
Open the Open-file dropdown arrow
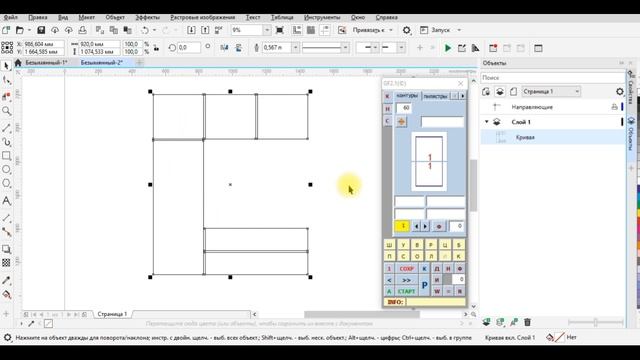point(29,30)
